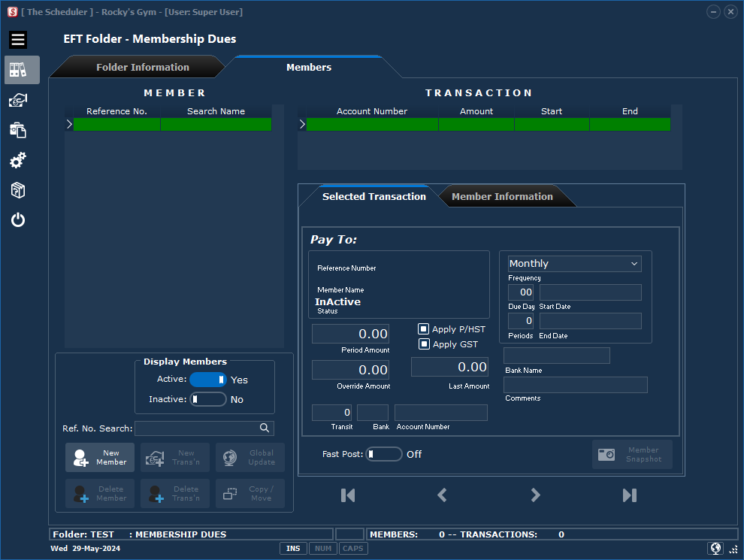This screenshot has height=560, width=744.
Task: Go to first record navigation arrow
Action: 348,495
